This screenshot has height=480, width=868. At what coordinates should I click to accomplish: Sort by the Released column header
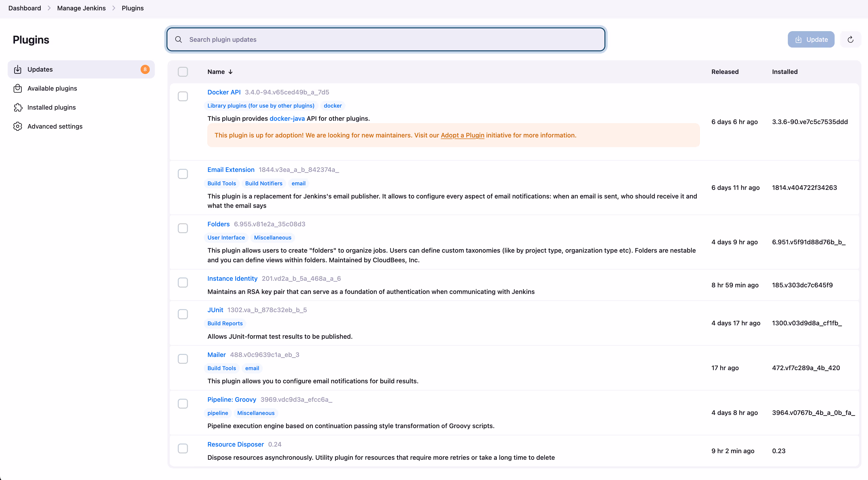tap(725, 72)
